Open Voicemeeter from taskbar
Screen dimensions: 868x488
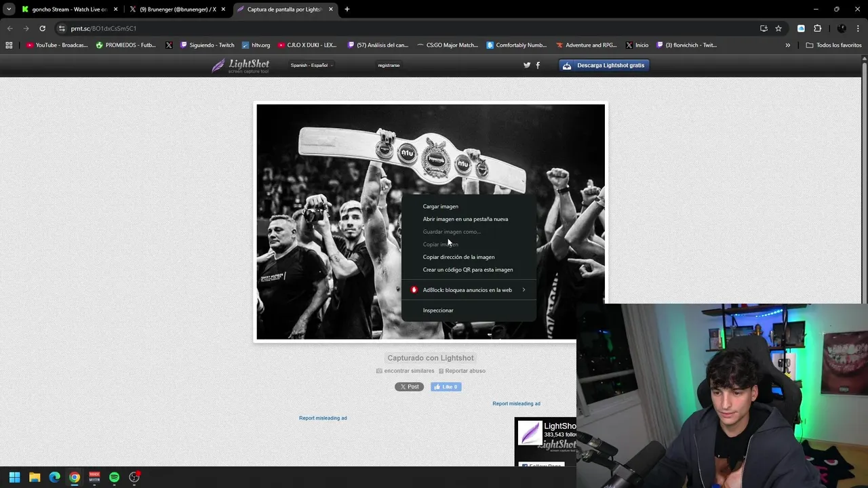(94, 477)
